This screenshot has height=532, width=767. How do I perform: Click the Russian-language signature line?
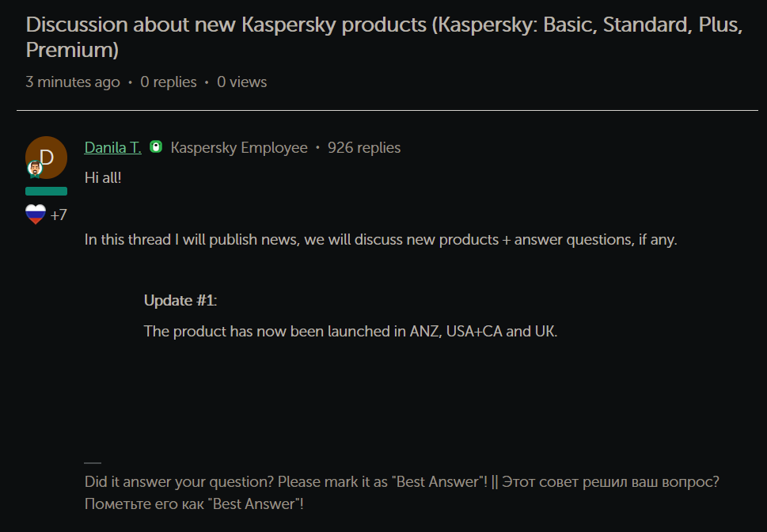click(x=194, y=503)
